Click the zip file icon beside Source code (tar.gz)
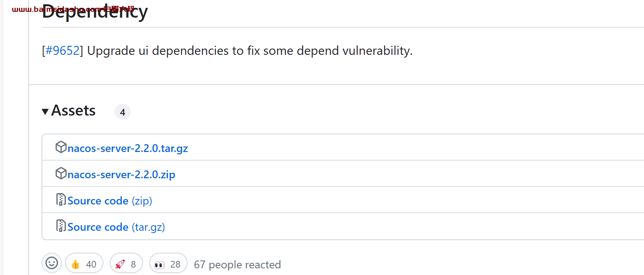Image resolution: width=644 pixels, height=275 pixels. point(61,226)
